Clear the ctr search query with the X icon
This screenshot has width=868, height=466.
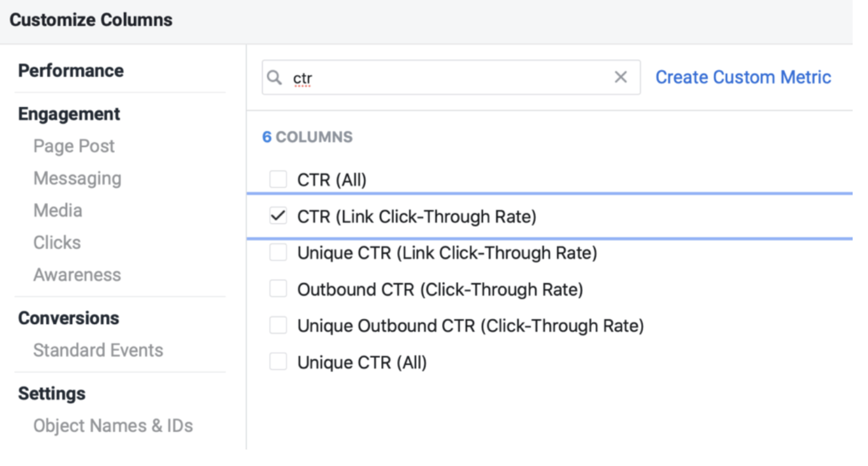click(621, 77)
